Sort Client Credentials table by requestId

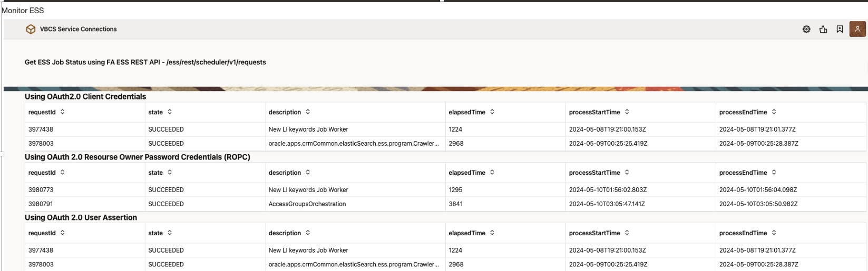tap(63, 112)
